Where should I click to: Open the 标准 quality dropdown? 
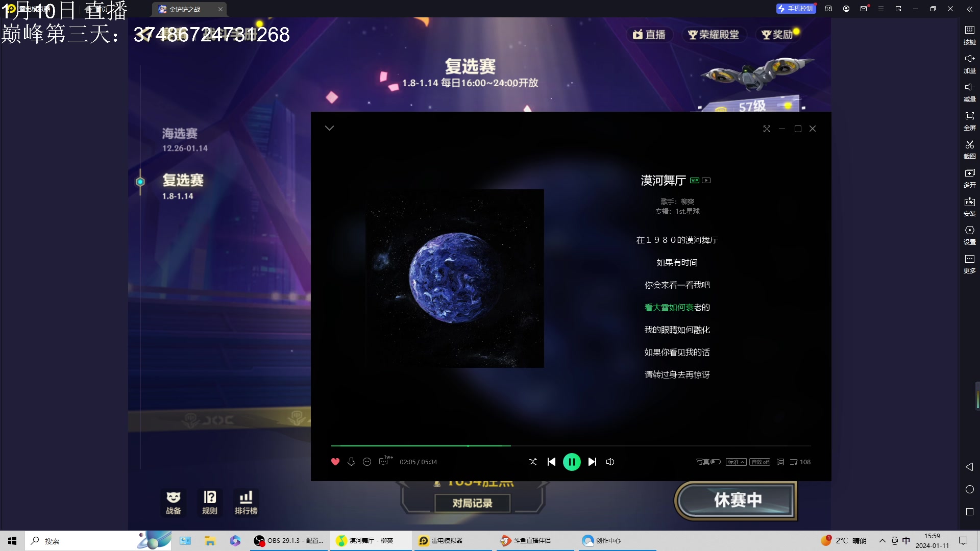coord(736,462)
